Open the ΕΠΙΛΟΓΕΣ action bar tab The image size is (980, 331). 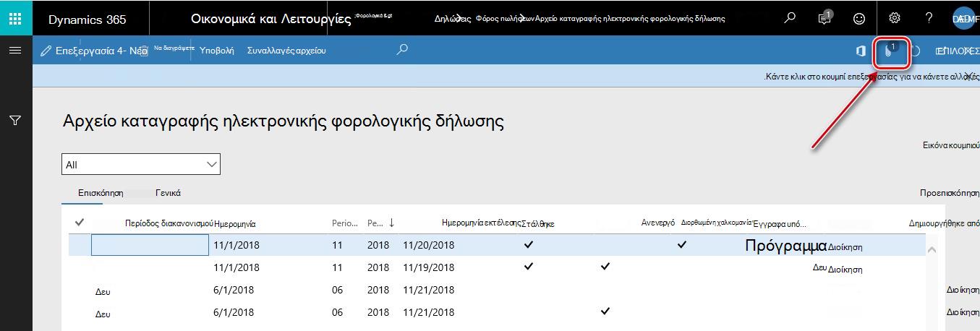[x=958, y=51]
